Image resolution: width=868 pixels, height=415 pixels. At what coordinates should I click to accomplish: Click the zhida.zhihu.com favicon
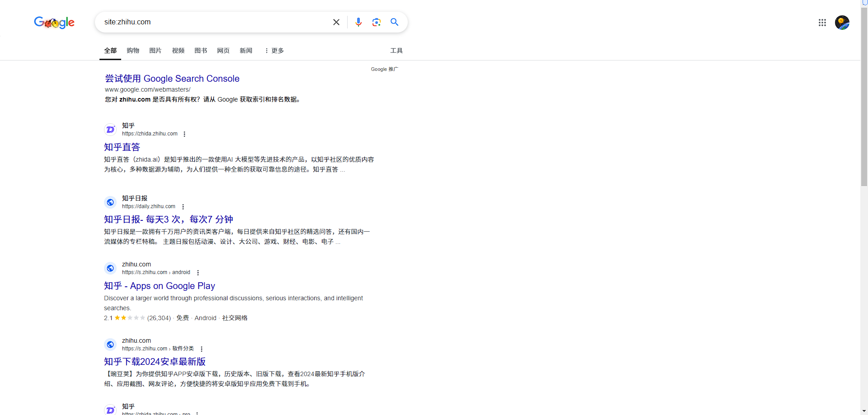(x=110, y=130)
